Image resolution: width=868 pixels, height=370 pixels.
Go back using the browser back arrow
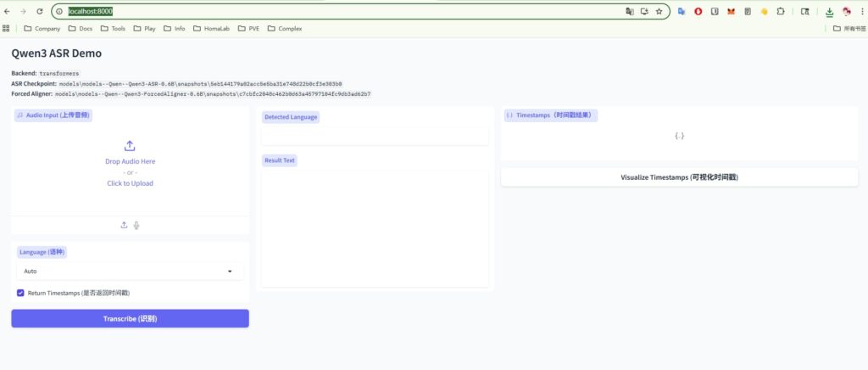click(x=8, y=12)
